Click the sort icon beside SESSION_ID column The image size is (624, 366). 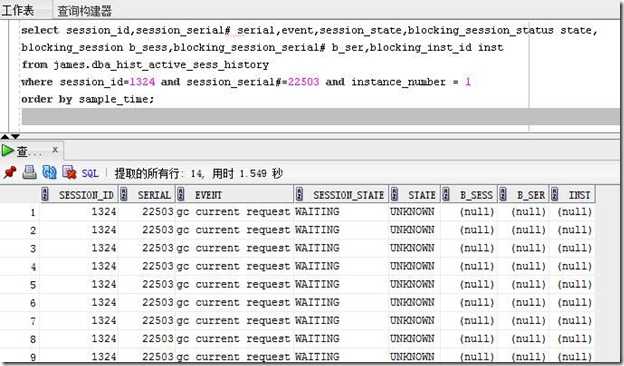45,195
